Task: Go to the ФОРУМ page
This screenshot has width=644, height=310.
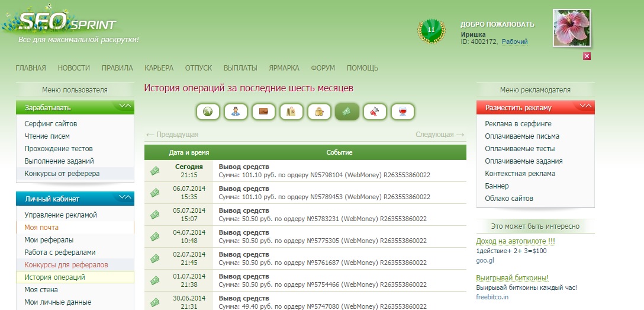Action: click(x=323, y=68)
